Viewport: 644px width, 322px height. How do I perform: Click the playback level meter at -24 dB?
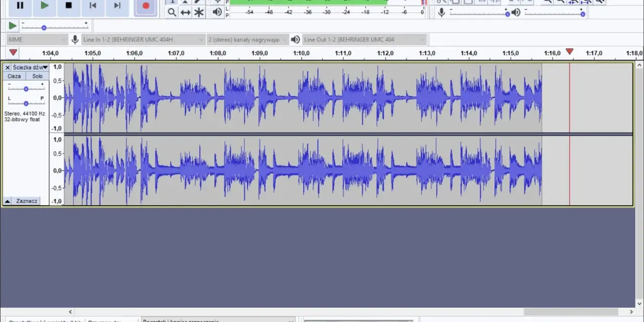(346, 12)
